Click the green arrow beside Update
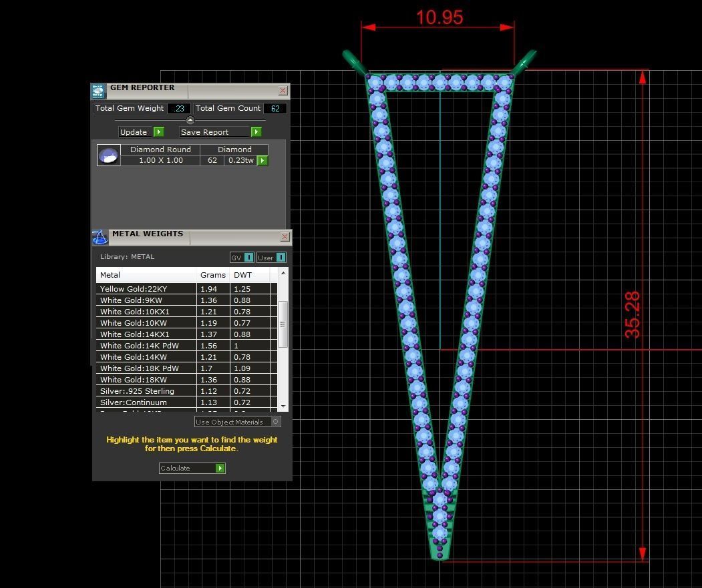 click(x=158, y=132)
